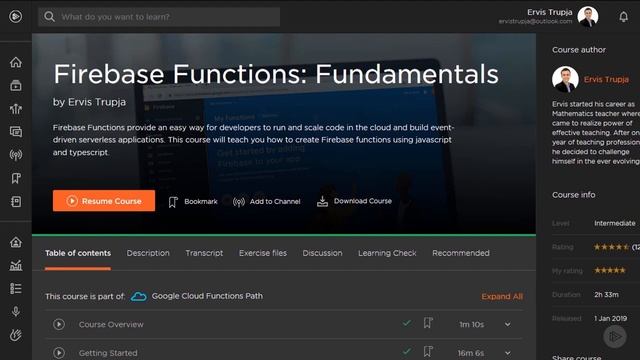Open the lower sidebar house icon with upload arrow

pyautogui.click(x=16, y=242)
